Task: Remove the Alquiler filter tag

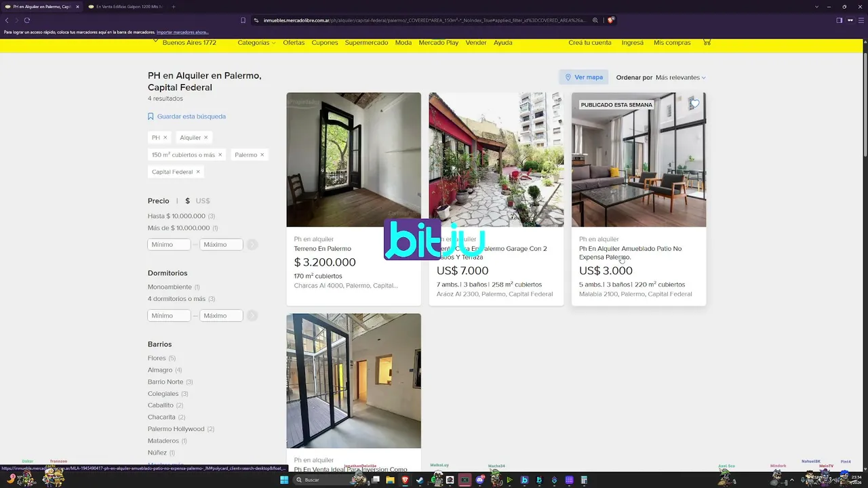Action: 206,138
